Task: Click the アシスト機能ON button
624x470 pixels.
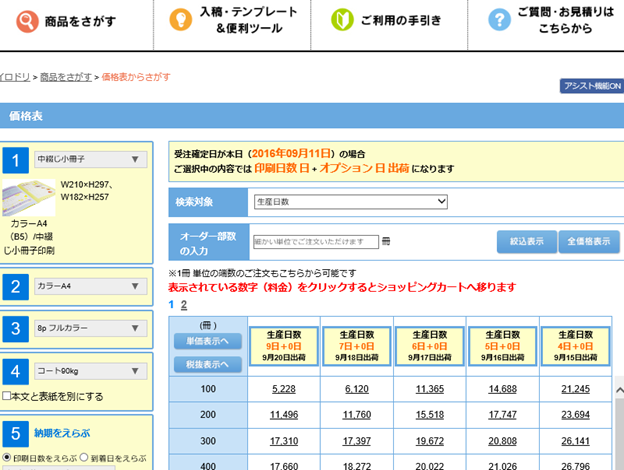Action: point(591,86)
